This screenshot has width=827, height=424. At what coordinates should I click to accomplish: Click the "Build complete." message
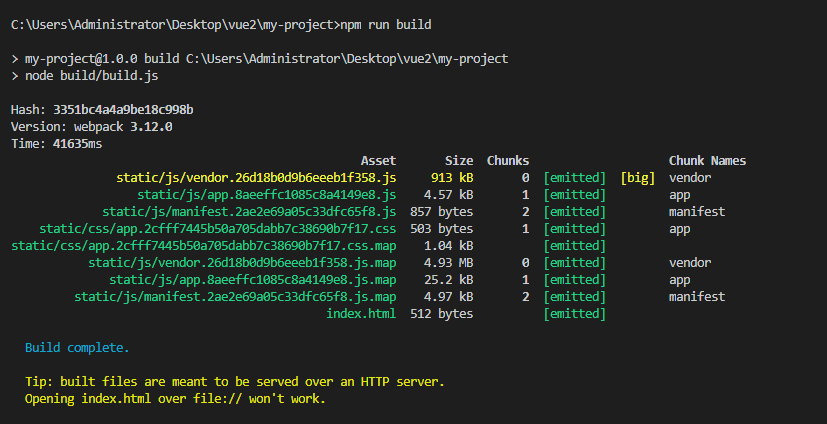pos(77,348)
